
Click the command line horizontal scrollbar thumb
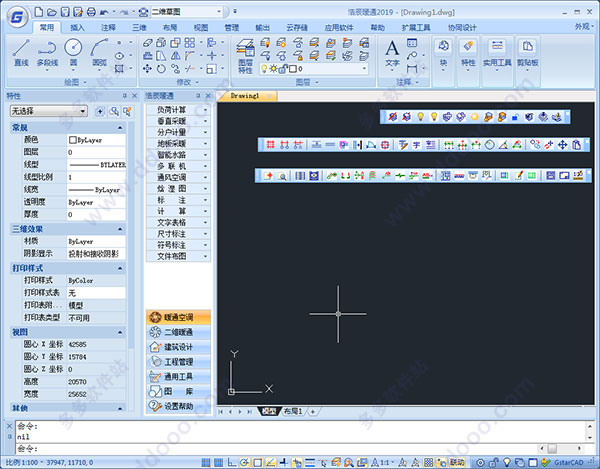tap(552, 448)
